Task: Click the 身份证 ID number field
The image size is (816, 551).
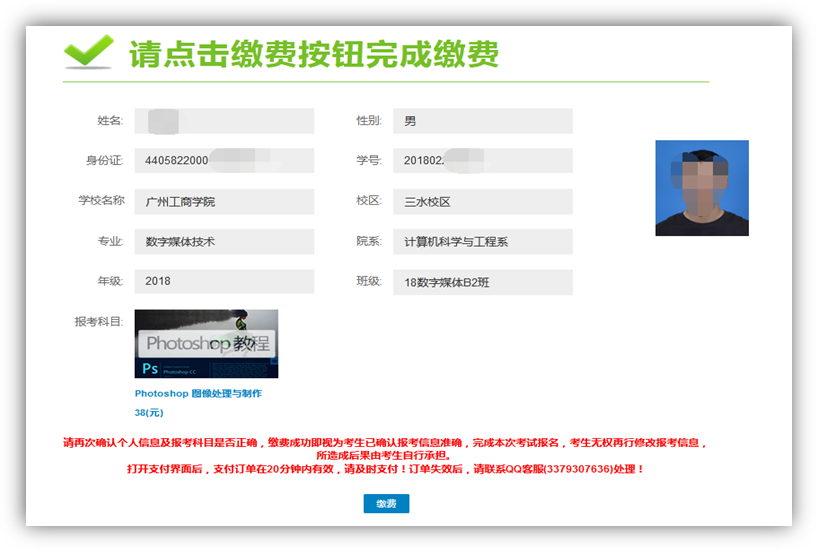Action: click(x=224, y=161)
